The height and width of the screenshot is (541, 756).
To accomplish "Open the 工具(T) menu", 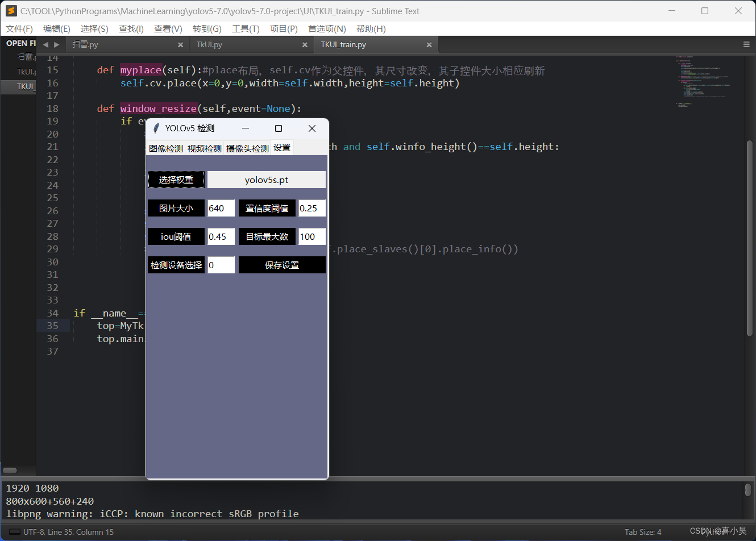I will (246, 29).
